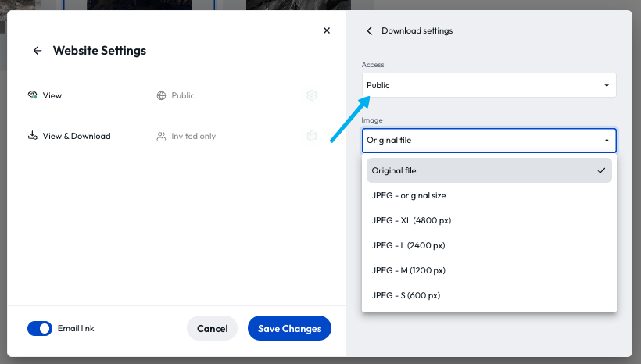Return from Download settings via chevron

(370, 31)
